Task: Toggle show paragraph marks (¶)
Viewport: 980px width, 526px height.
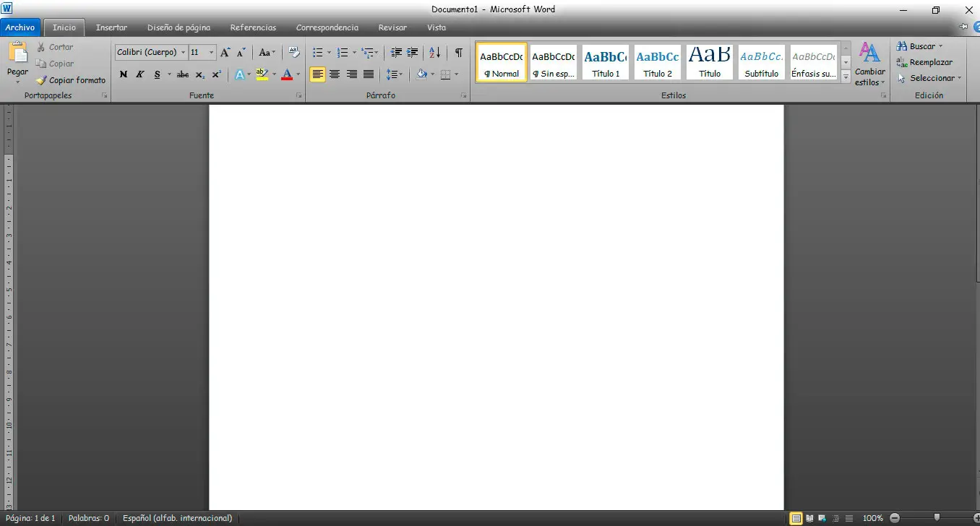Action: tap(458, 53)
